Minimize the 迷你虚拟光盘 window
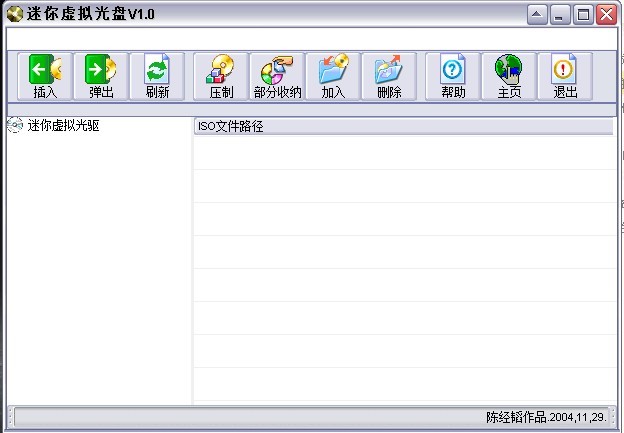Screen dimensions: 624x433 (561, 15)
